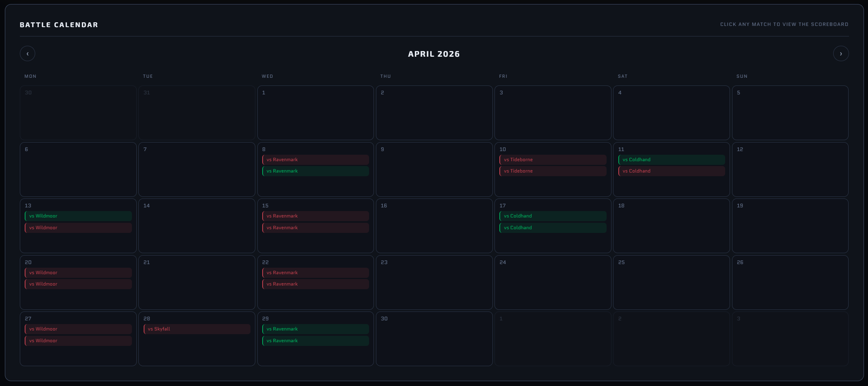View the lower vs Ravenmark match on April 29

tap(316, 341)
